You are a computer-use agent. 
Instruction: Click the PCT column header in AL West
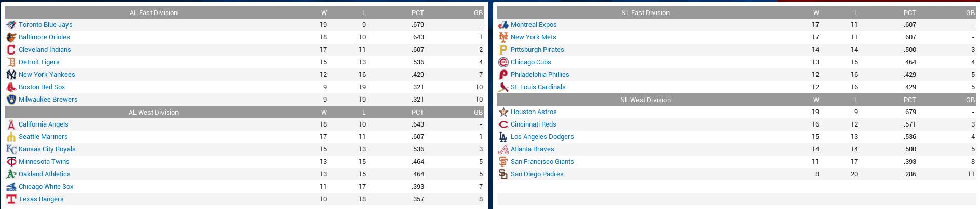tap(417, 112)
